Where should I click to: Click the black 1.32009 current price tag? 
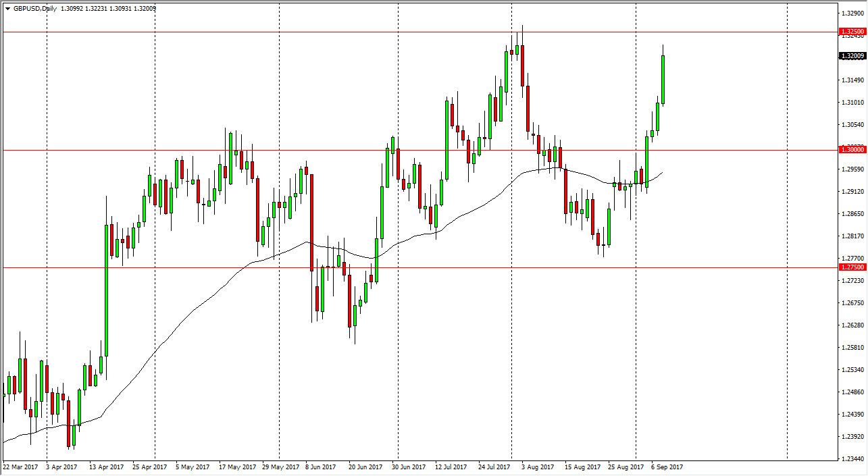click(x=852, y=57)
